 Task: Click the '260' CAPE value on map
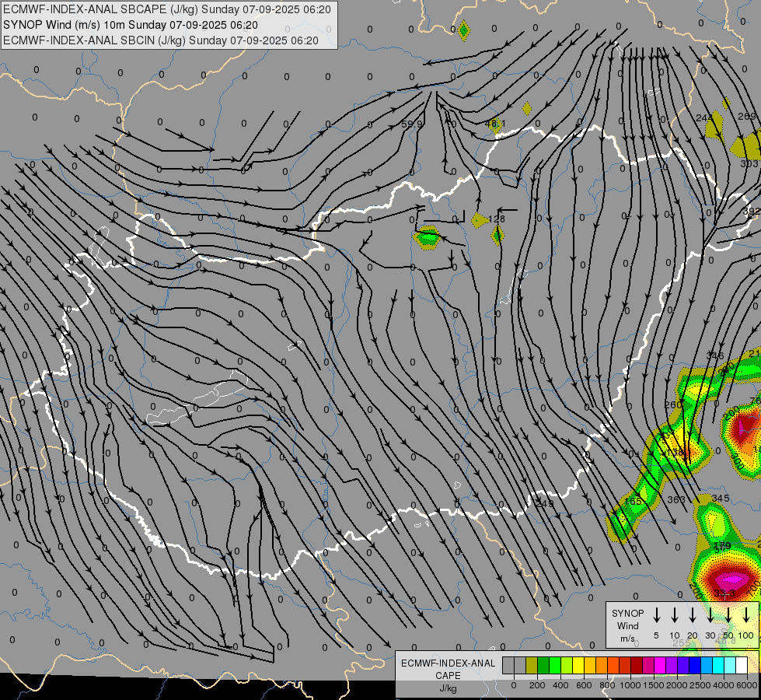tap(672, 404)
